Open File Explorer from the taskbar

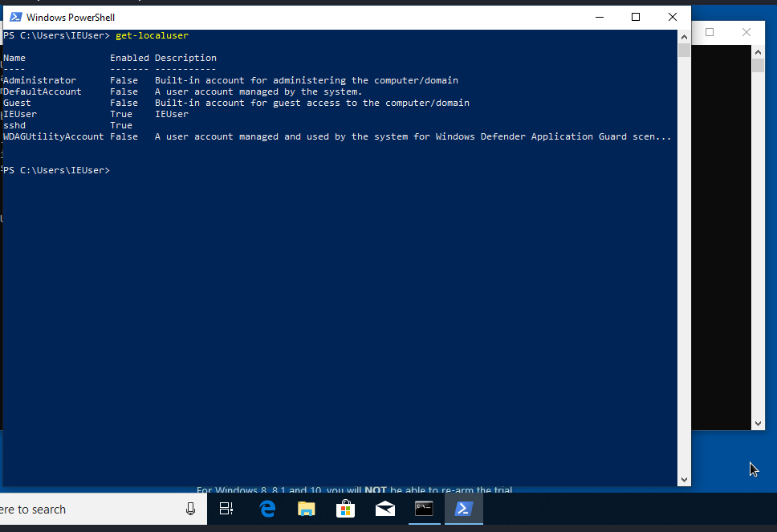point(307,509)
